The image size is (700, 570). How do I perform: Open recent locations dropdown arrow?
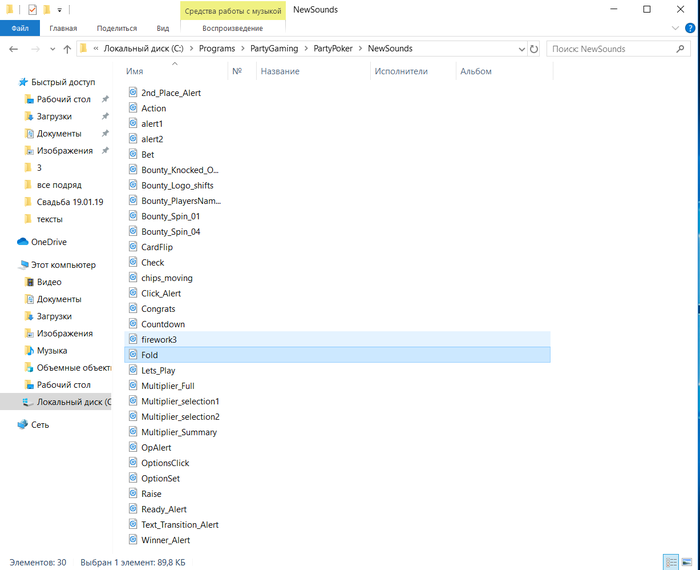pyautogui.click(x=52, y=49)
